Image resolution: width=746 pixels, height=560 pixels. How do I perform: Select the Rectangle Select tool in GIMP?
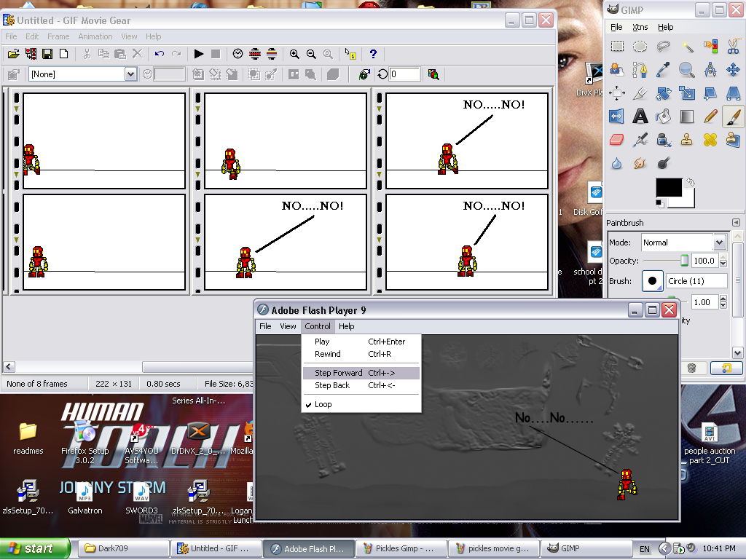click(x=617, y=47)
